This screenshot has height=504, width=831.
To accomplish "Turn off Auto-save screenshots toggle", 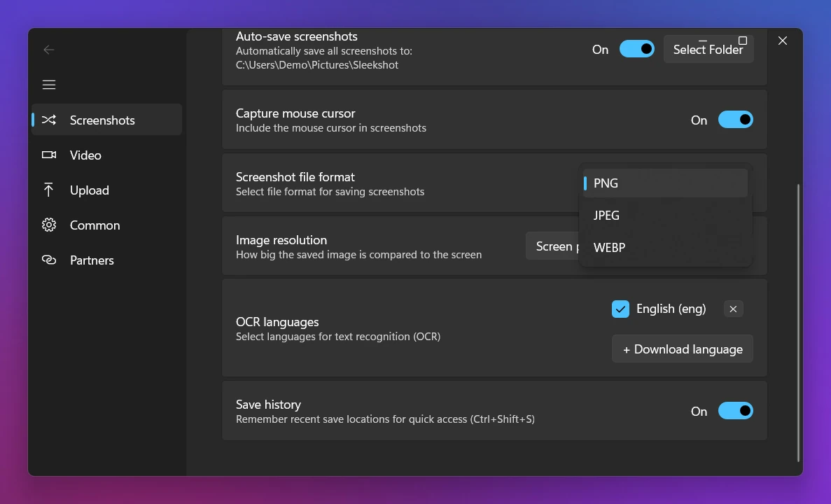I will 636,49.
